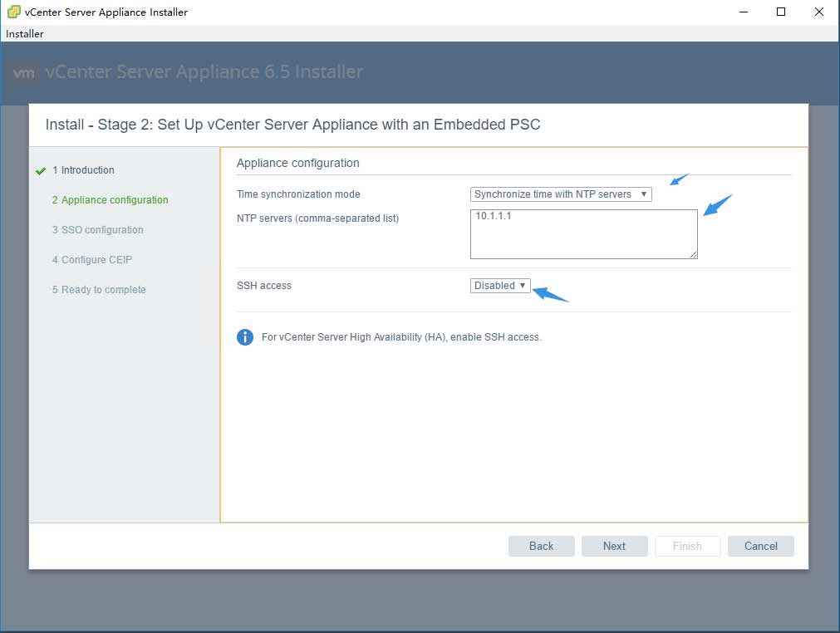Viewport: 840px width, 633px height.
Task: Click the NTP servers textarea resize handle
Action: (693, 254)
